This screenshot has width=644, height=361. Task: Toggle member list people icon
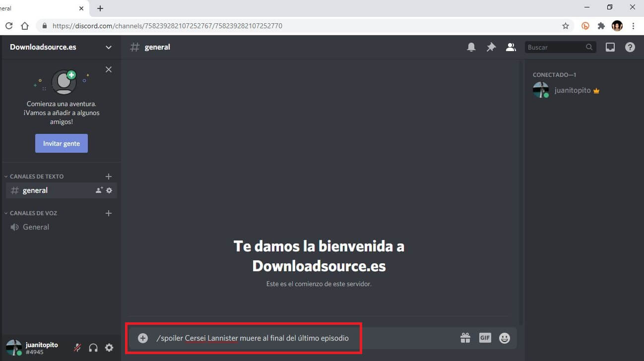click(511, 47)
